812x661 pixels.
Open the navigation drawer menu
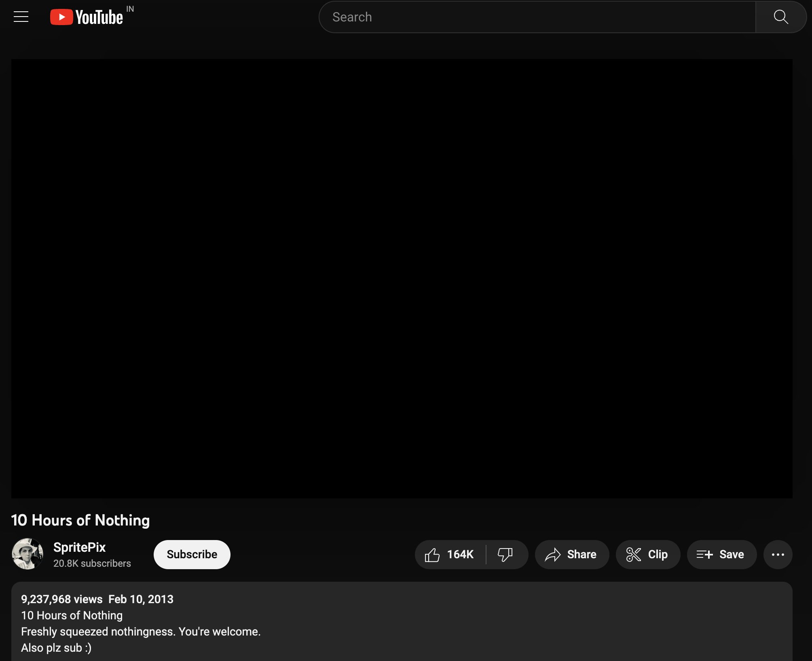(x=21, y=17)
